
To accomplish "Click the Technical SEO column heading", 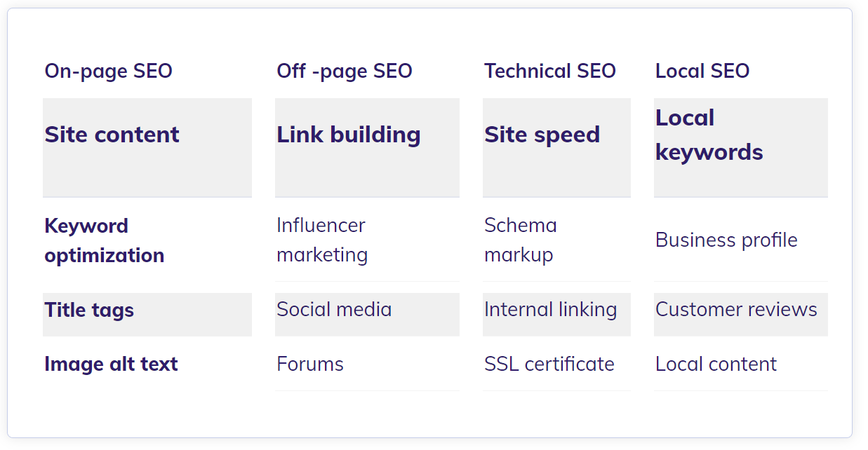I will [550, 71].
